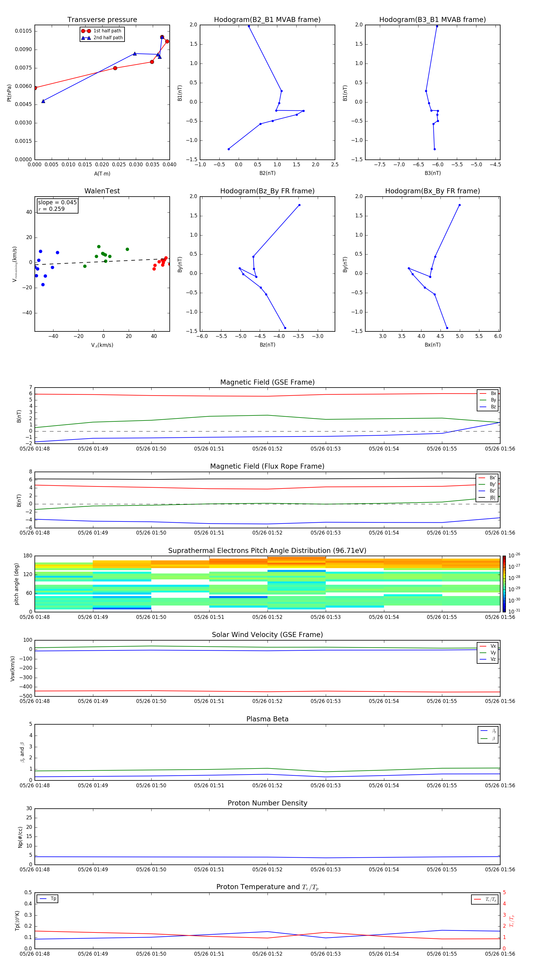The width and height of the screenshot is (535, 980).
Task: Select the "slope = 0.045" annotation
Action: [x=57, y=203]
